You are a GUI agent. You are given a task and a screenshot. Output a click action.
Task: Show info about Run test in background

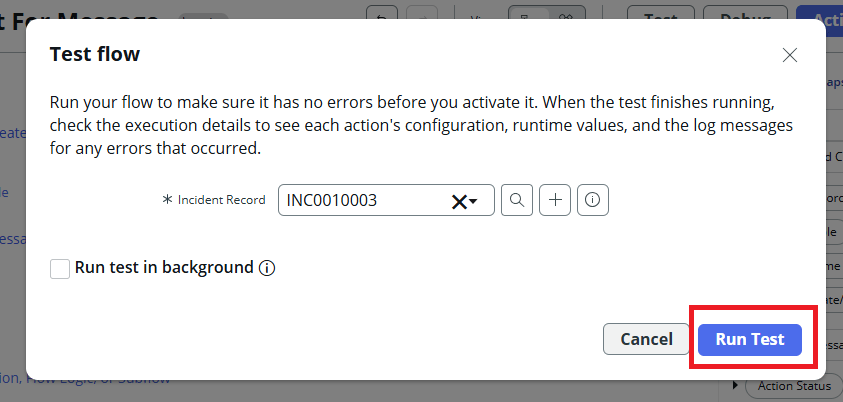tap(267, 268)
